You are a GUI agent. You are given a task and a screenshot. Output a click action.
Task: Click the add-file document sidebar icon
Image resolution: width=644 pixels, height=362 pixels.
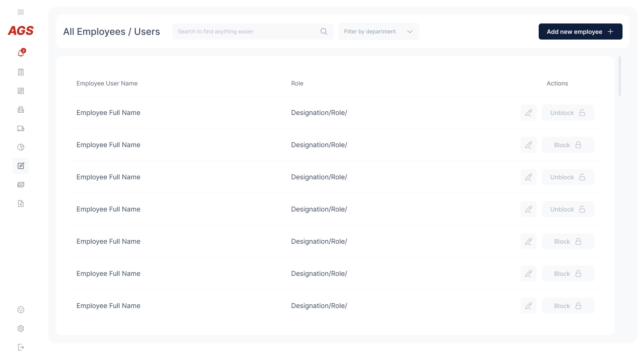(21, 203)
